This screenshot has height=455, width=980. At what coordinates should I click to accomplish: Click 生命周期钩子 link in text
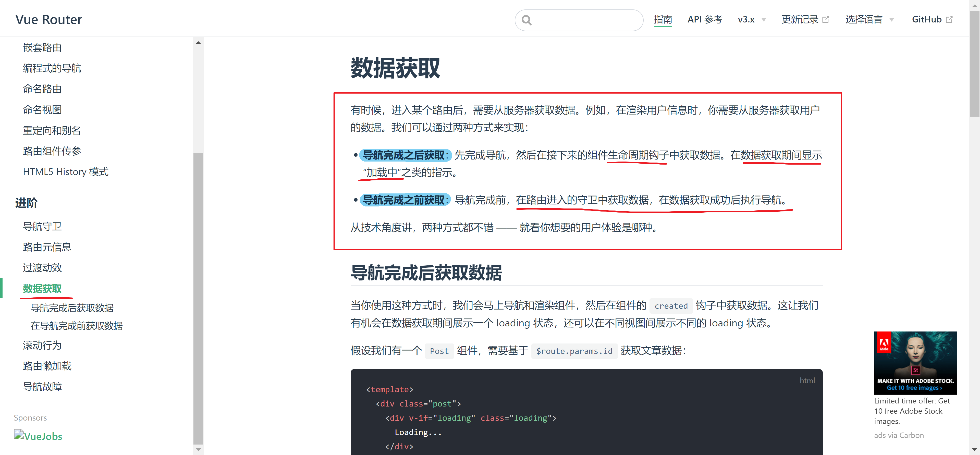638,155
